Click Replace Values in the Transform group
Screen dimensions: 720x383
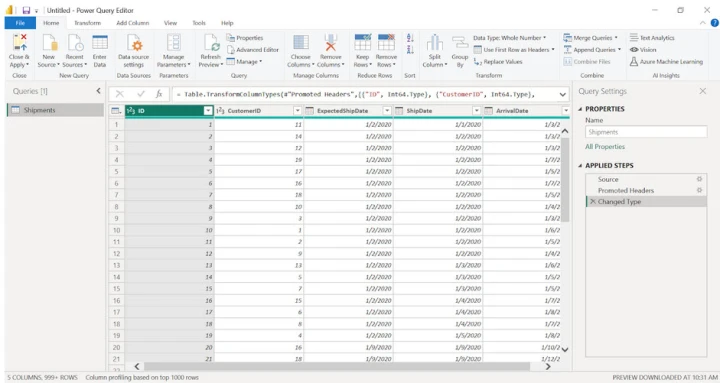click(x=498, y=62)
